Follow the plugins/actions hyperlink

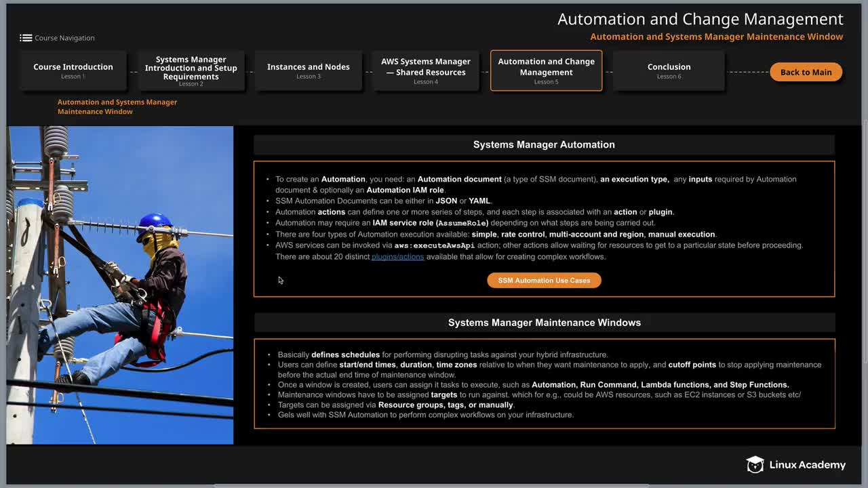pos(397,257)
